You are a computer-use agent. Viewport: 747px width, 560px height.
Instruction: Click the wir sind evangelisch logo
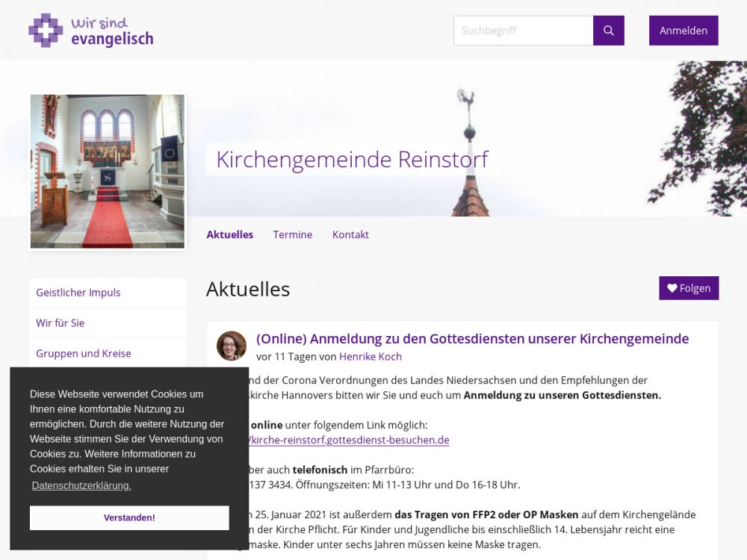(x=90, y=31)
